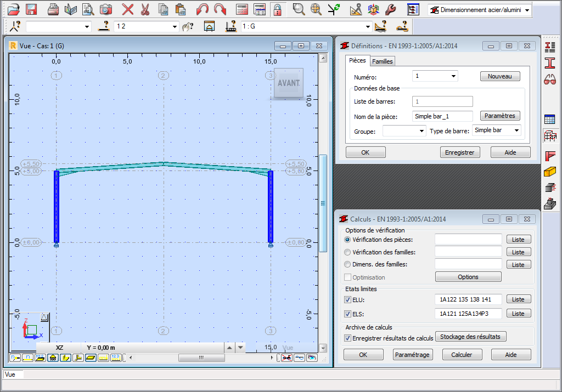Click the Liste de barres field
The width and height of the screenshot is (562, 392).
point(442,101)
